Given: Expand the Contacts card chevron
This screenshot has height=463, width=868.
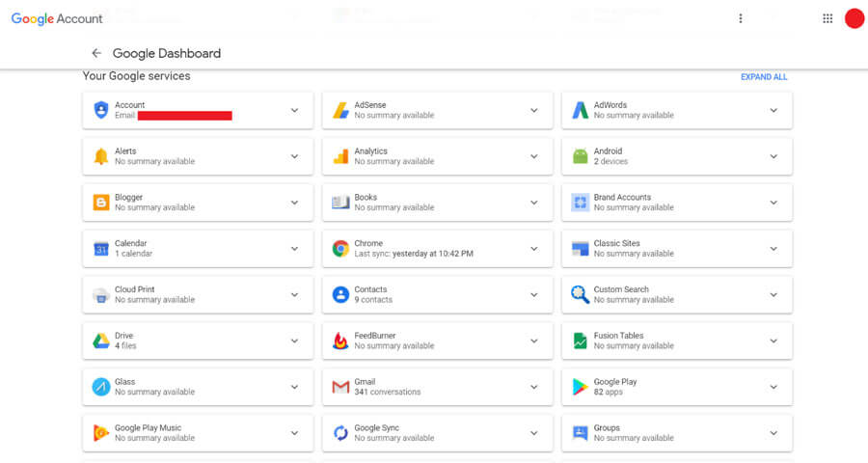Looking at the screenshot, I should click(x=534, y=294).
